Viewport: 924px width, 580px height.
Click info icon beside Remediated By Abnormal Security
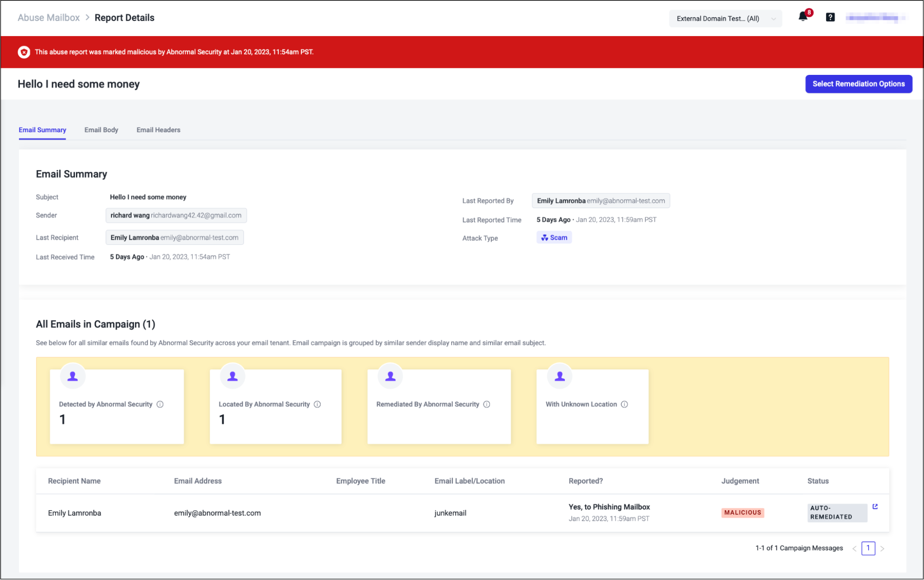coord(487,404)
